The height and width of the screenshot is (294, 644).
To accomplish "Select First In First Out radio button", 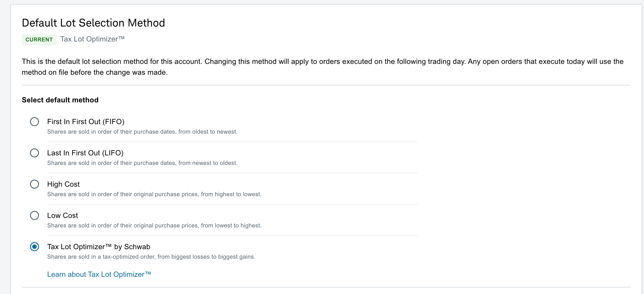I will tap(34, 122).
